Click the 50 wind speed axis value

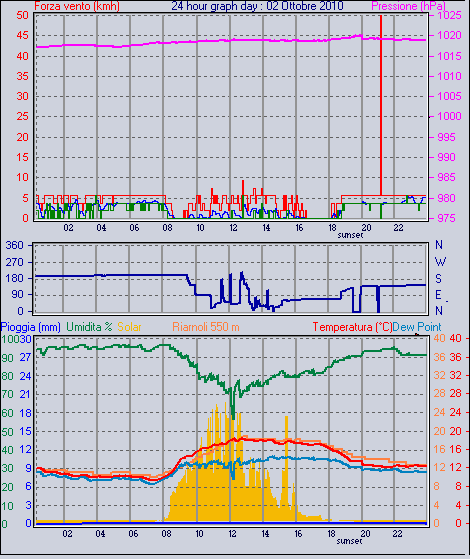click(x=22, y=15)
